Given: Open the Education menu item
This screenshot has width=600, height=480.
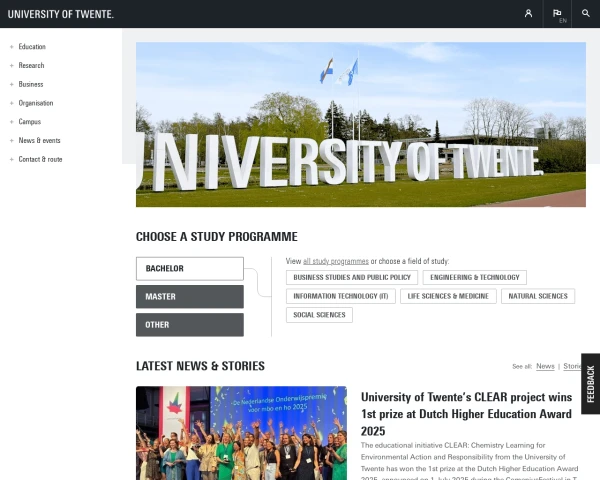Looking at the screenshot, I should [32, 47].
